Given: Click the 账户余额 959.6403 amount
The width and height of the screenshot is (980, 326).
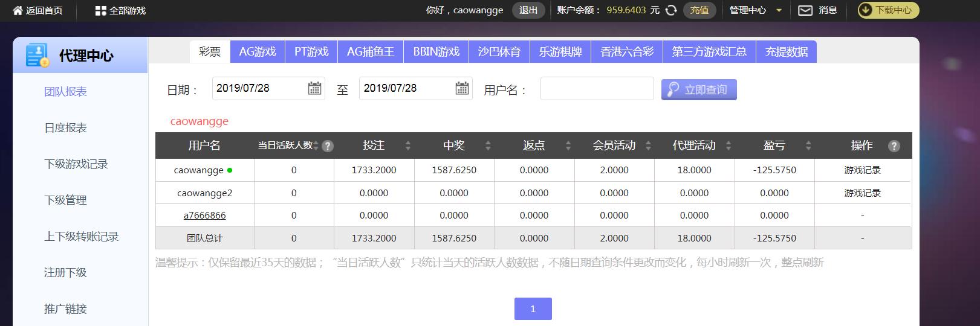Looking at the screenshot, I should pyautogui.click(x=626, y=10).
